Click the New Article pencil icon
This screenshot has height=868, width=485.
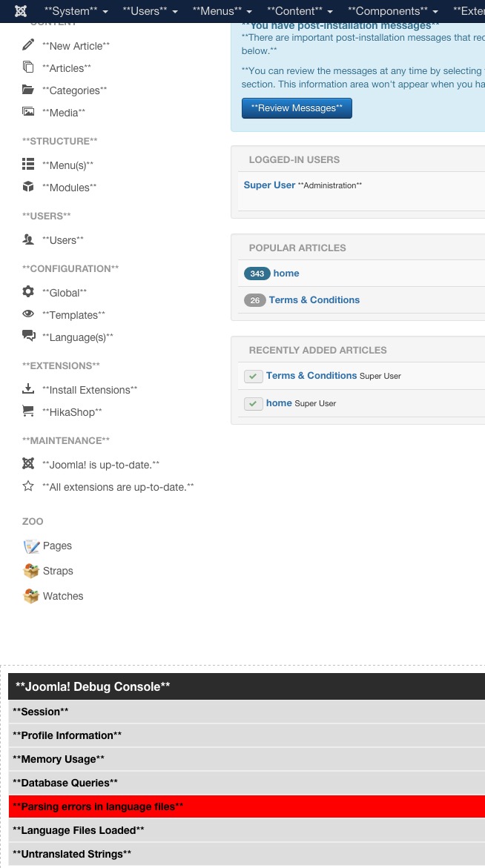[x=28, y=45]
